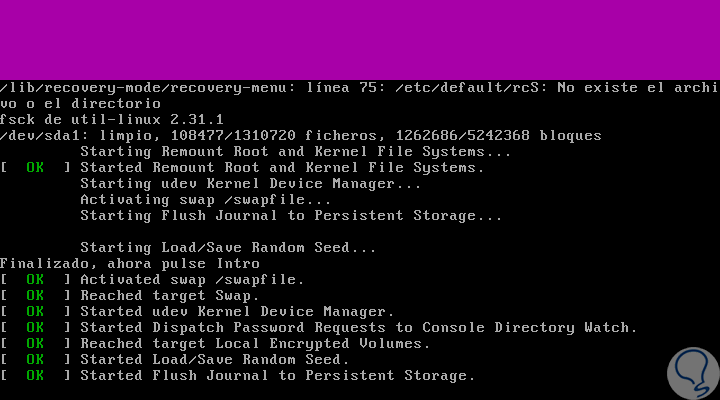Click the "Starting udev Kernel Device Manager..." line

click(x=250, y=184)
